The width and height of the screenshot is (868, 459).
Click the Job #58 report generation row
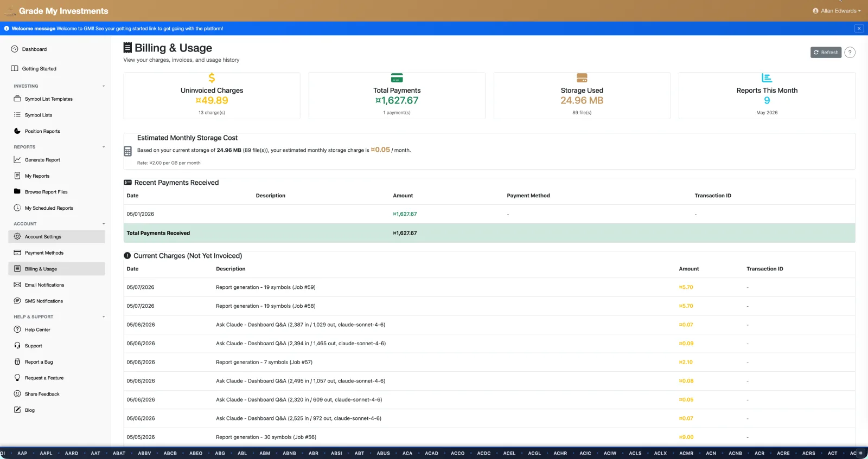point(489,306)
